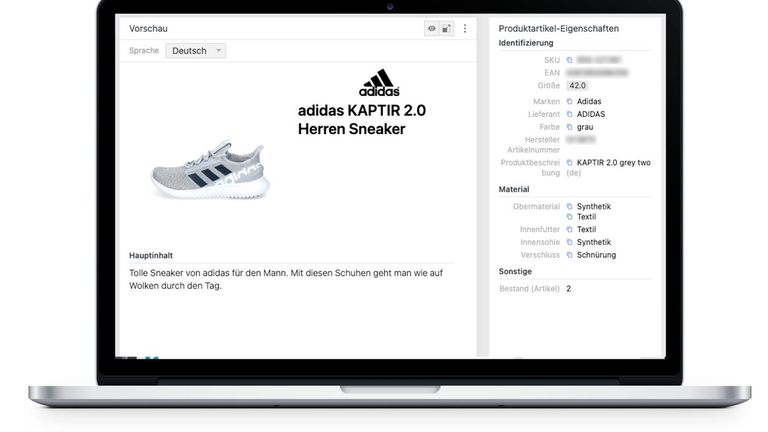Click the copy icon next to SKU

(x=569, y=60)
